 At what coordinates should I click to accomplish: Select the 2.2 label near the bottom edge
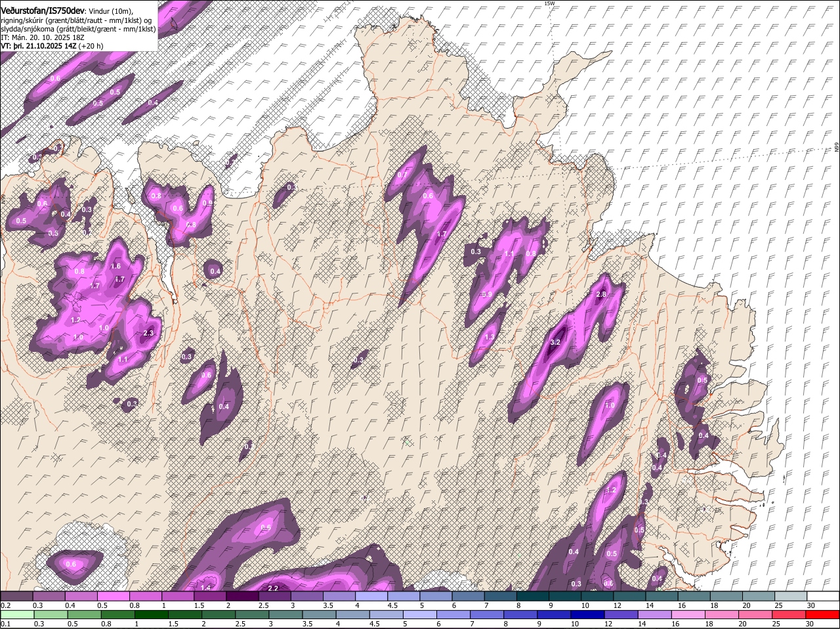point(274,588)
